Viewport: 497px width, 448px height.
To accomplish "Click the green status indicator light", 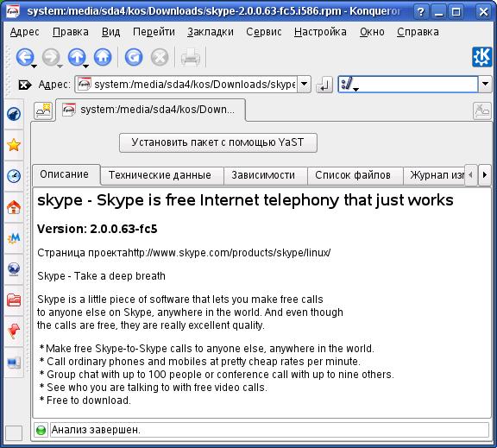I will [x=41, y=430].
